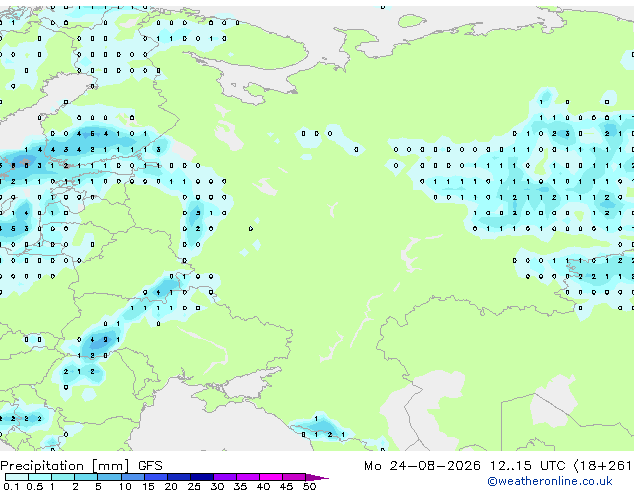Click the purple above-50 legend arrow tip
Screen dimensions: 634x490
click(317, 477)
